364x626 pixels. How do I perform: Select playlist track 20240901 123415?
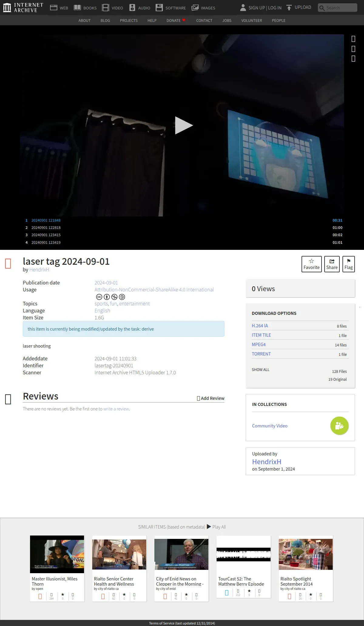[184, 235]
